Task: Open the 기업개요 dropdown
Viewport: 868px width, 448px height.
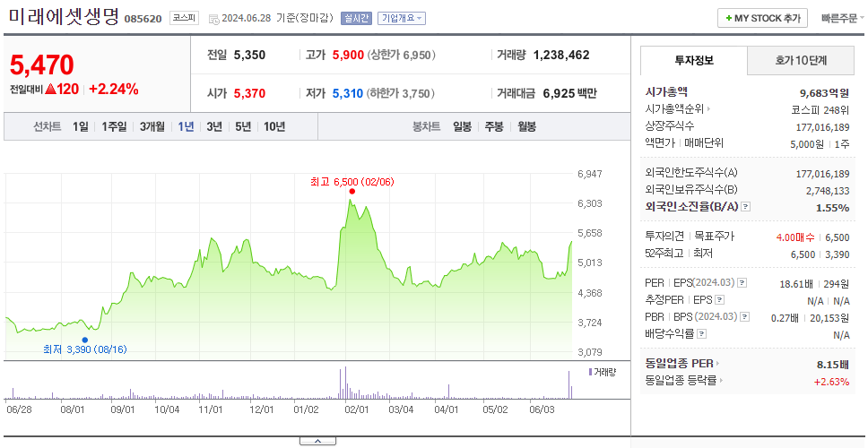Action: [x=402, y=18]
